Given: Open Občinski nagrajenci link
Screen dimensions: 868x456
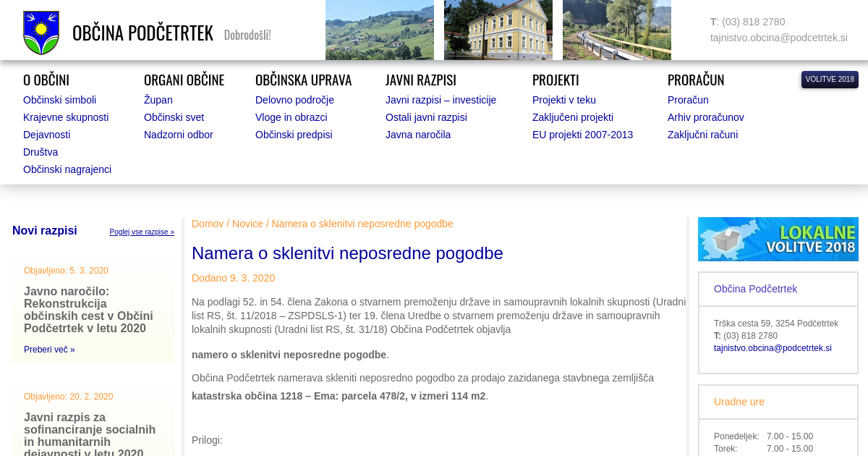Looking at the screenshot, I should 67,169.
